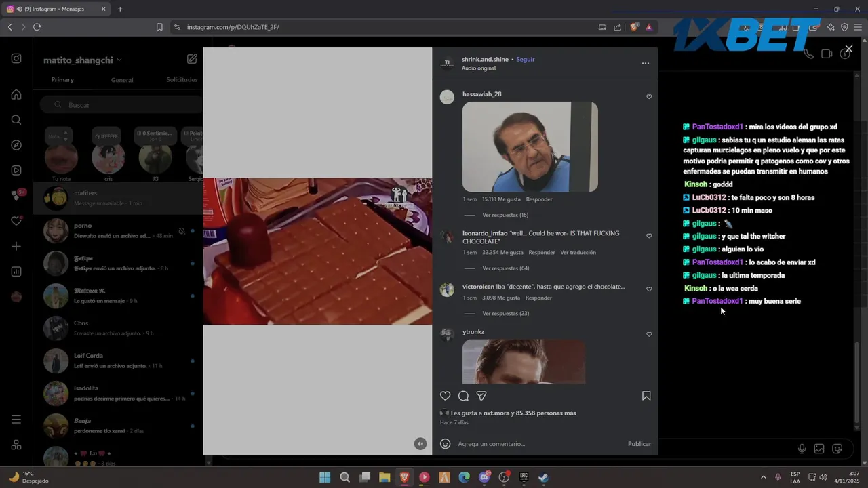Bookmark the page via address bar icon
The image size is (868, 488).
click(x=159, y=27)
